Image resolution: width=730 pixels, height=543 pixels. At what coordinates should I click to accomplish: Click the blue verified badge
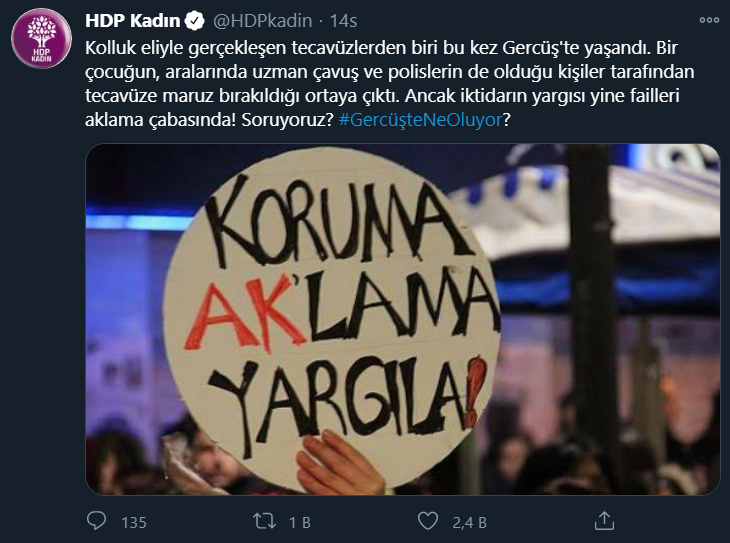point(195,21)
